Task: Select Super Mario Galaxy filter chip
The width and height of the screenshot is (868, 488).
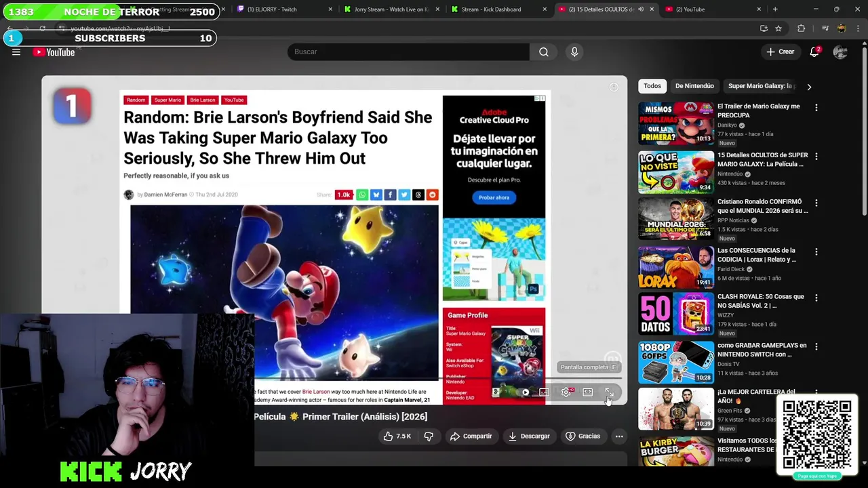Action: [759, 86]
